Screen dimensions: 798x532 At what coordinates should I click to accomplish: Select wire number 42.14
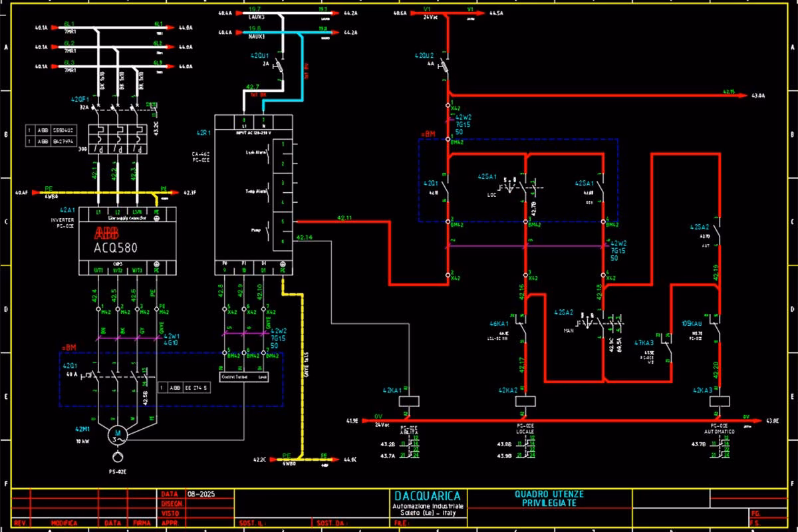[305, 237]
